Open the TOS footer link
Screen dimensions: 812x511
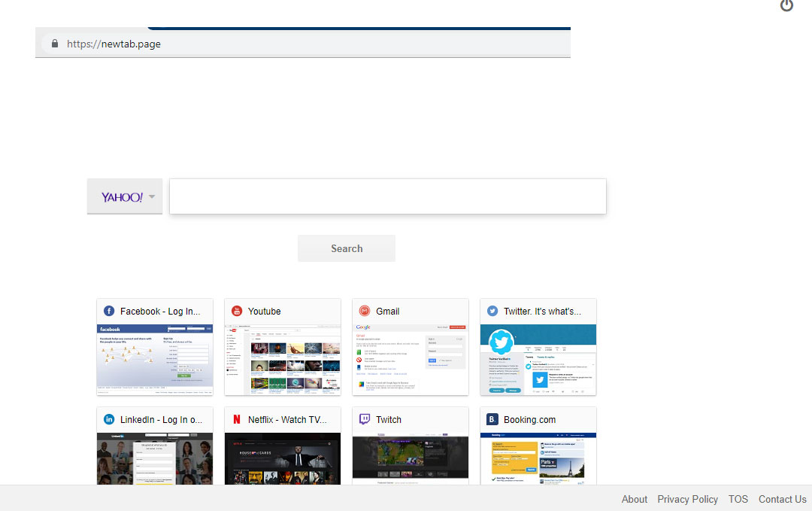click(738, 499)
